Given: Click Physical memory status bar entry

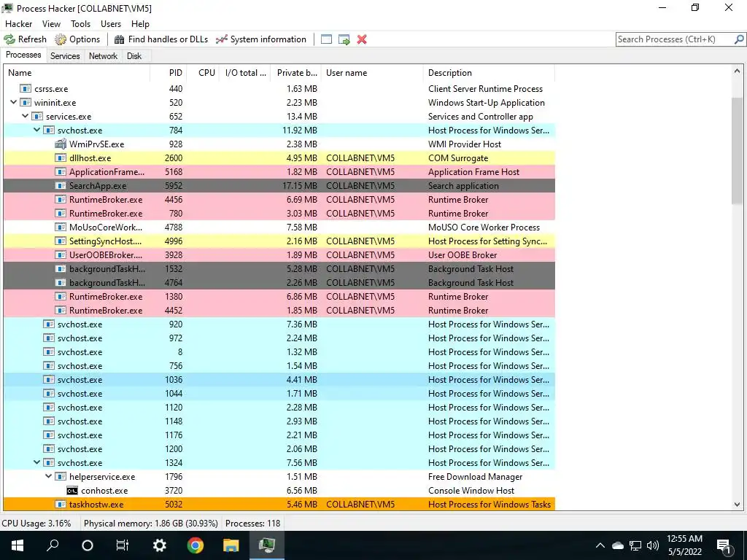Looking at the screenshot, I should click(150, 524).
